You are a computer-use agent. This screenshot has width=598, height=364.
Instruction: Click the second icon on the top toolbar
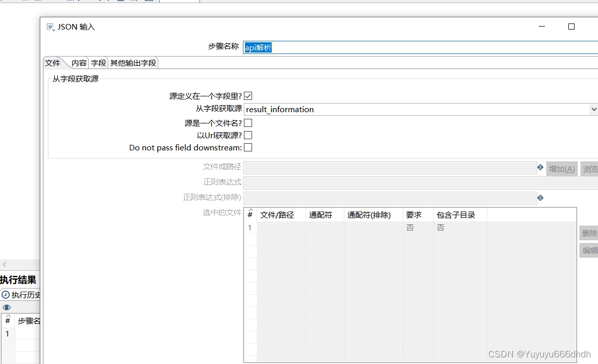tap(24, 2)
